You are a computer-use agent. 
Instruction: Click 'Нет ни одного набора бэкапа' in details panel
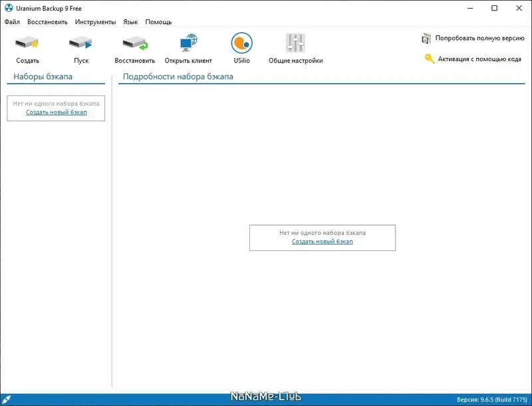coord(323,233)
